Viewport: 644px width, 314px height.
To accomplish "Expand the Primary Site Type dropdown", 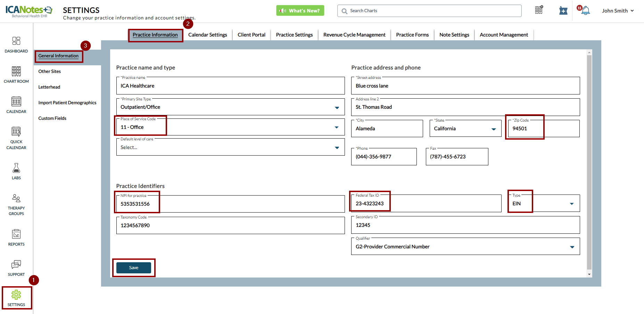I will point(336,107).
